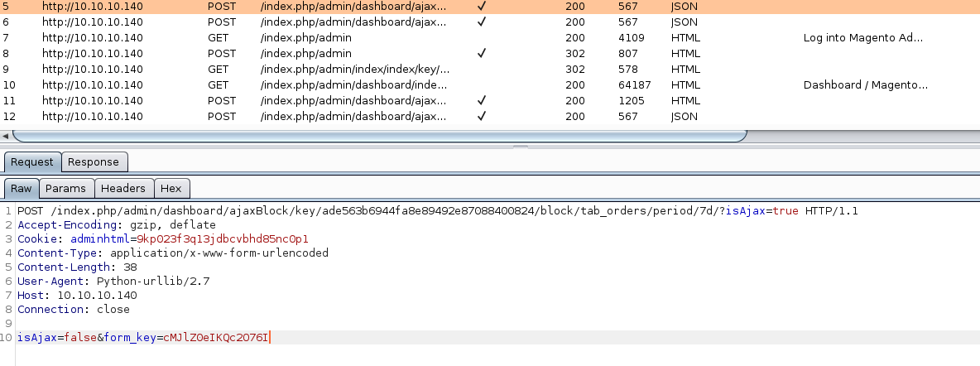Select the Request tab

(x=33, y=161)
